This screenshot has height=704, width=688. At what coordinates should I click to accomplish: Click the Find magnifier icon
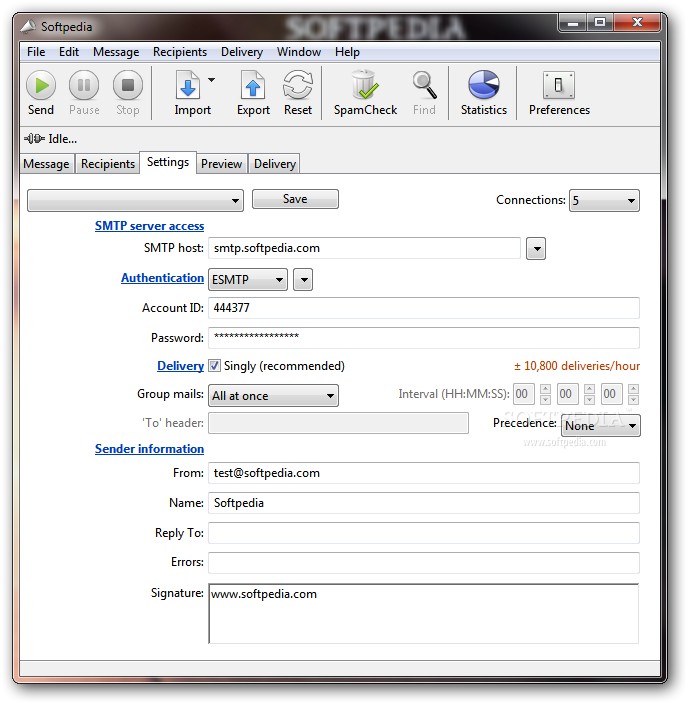coord(424,85)
